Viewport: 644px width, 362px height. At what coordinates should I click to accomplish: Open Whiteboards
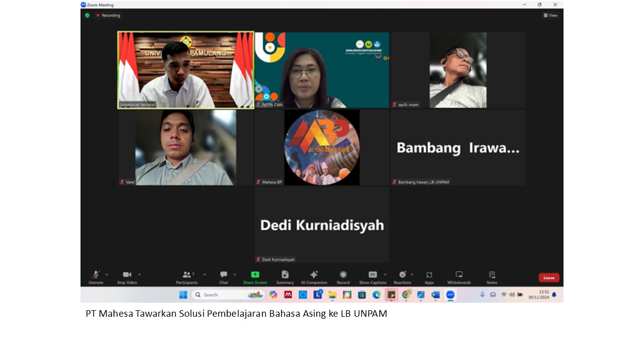click(x=459, y=277)
